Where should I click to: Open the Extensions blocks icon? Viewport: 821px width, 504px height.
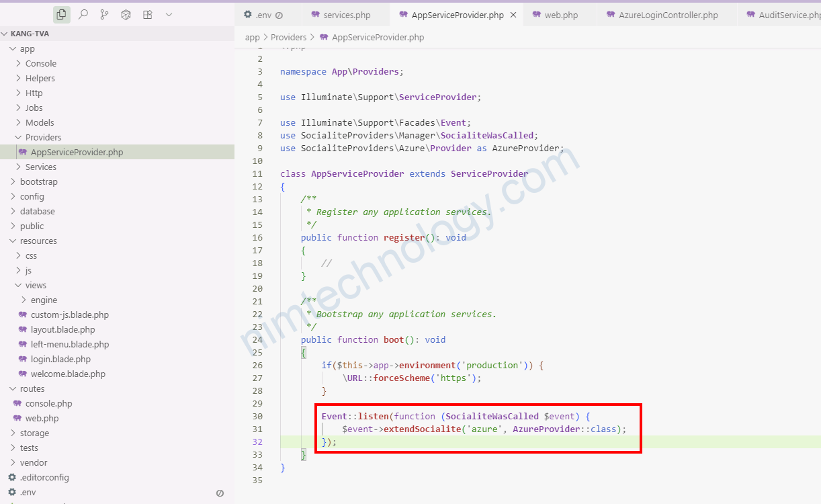(147, 14)
